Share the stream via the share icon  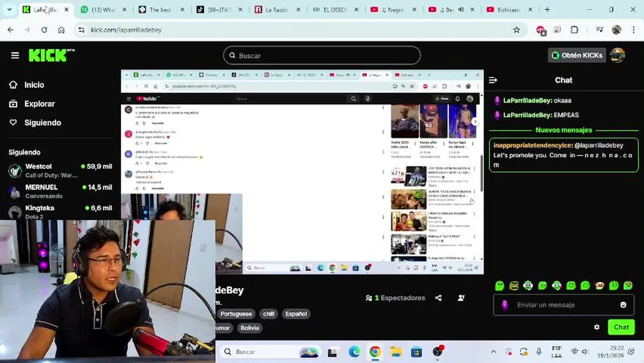[x=438, y=298]
